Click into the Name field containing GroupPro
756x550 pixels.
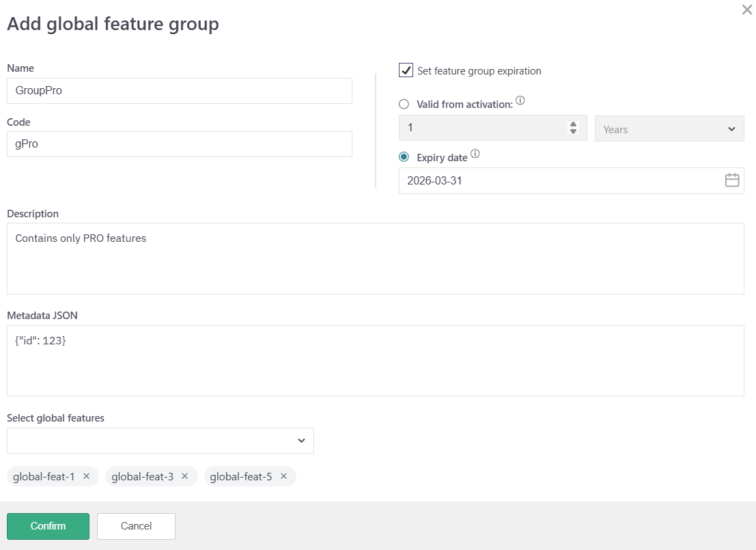click(179, 90)
